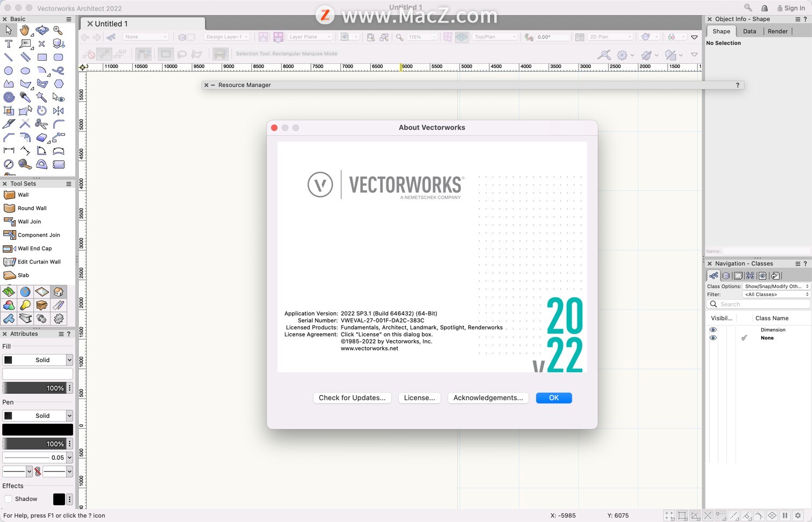
Task: Open the Site Planning tool set icon
Action: tap(9, 292)
